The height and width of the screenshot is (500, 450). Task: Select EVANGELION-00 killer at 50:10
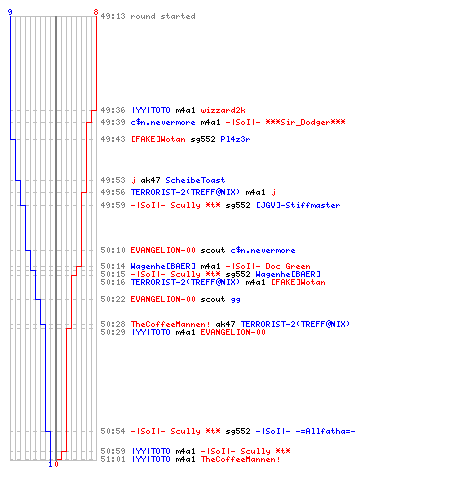[163, 250]
